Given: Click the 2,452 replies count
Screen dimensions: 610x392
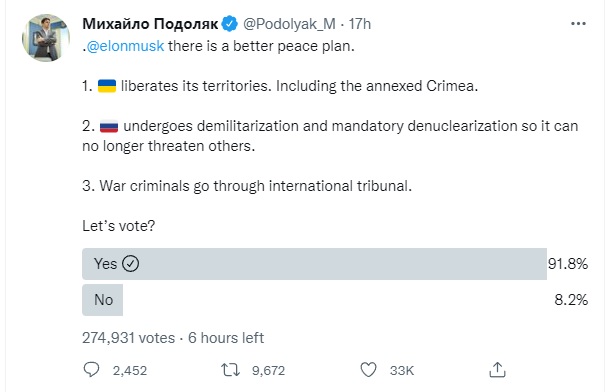Looking at the screenshot, I should [130, 371].
